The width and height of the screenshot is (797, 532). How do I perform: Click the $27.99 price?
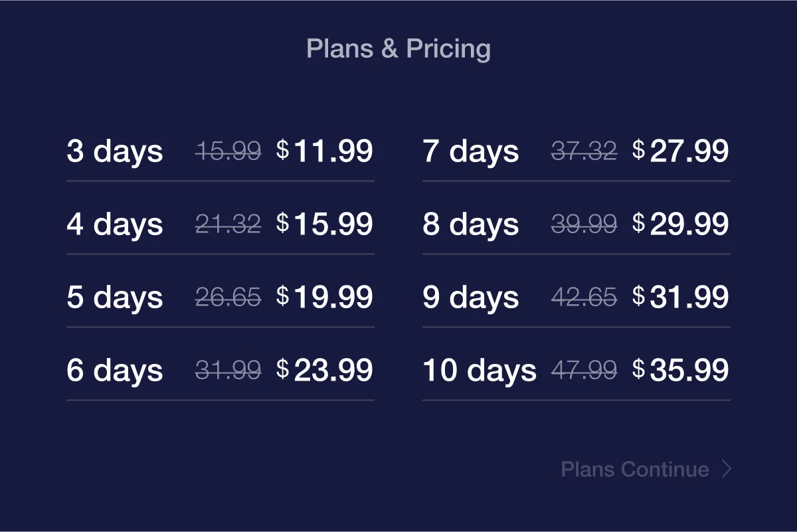pos(681,151)
